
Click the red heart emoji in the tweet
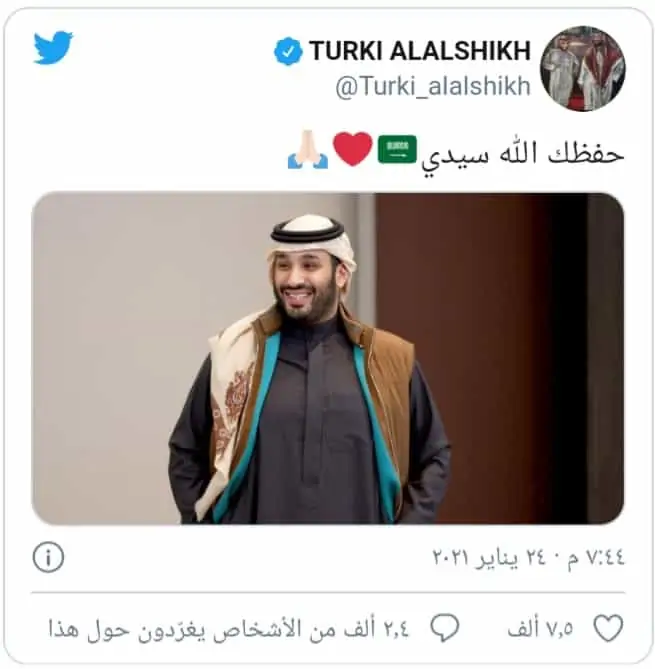(352, 149)
